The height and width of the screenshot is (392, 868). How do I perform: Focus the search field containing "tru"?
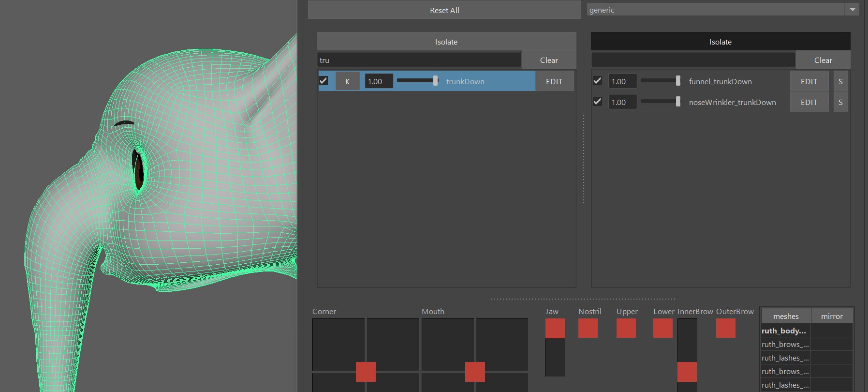point(419,60)
